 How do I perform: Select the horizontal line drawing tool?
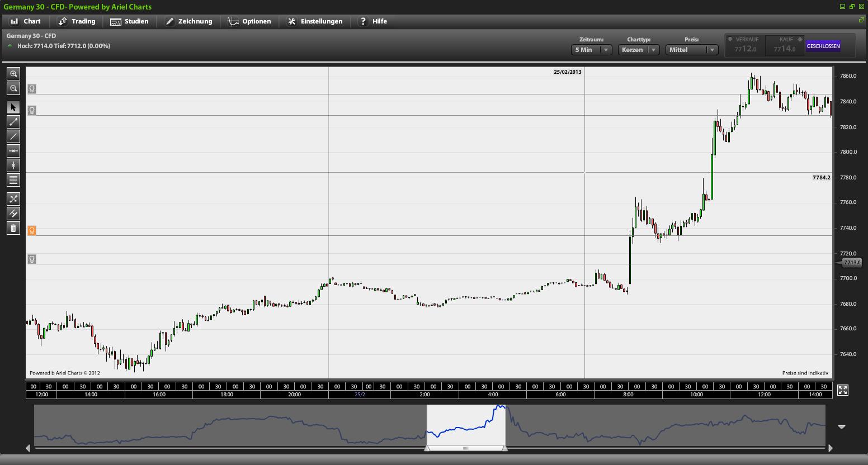(x=13, y=151)
